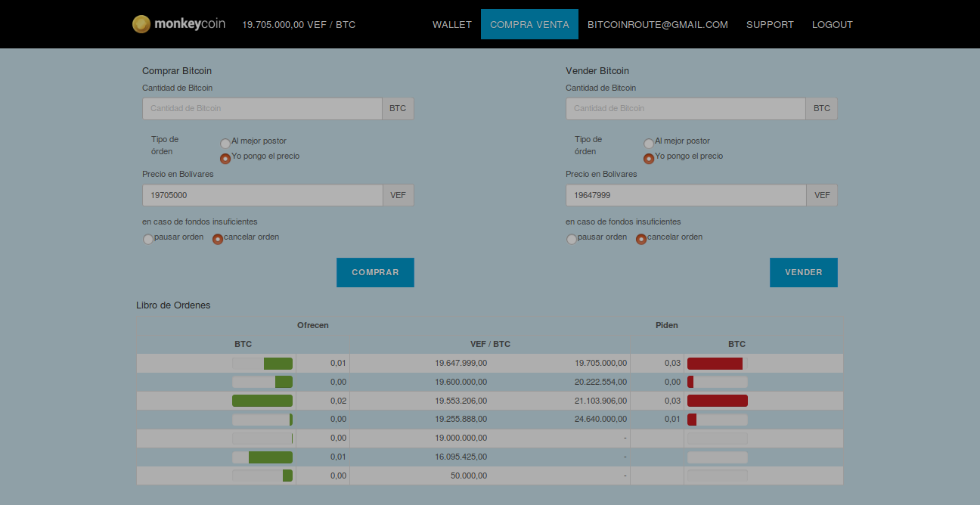Click green volume bar for 19.553.206,00 bid

coord(262,401)
